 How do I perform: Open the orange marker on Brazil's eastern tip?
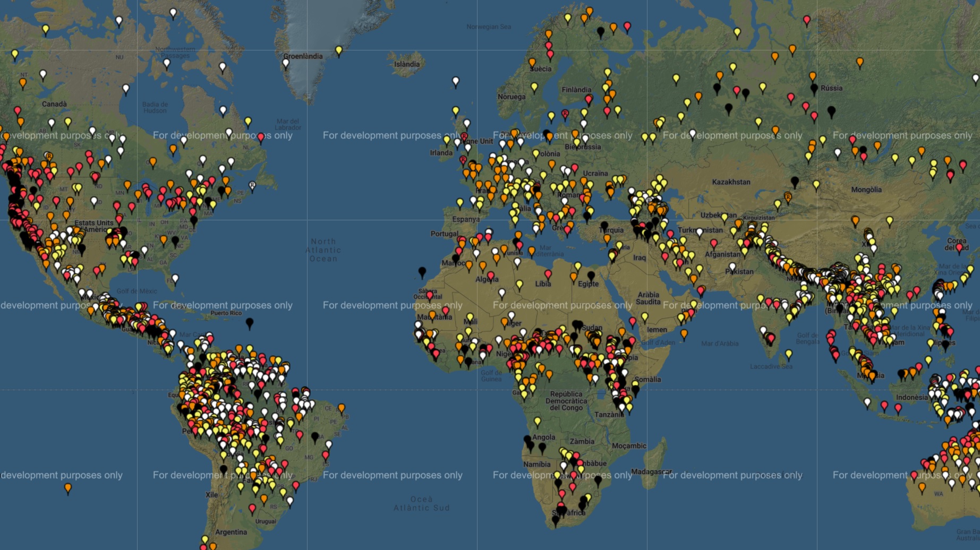pyautogui.click(x=341, y=408)
